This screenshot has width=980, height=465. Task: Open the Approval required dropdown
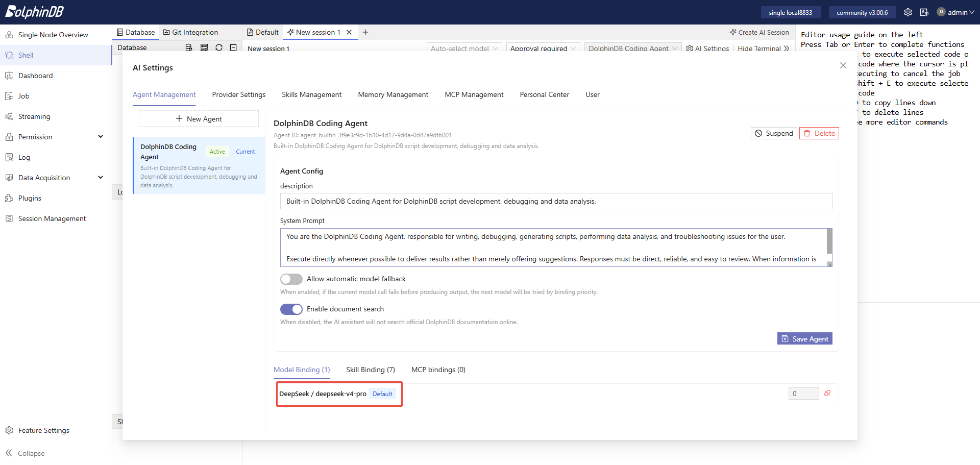(543, 48)
